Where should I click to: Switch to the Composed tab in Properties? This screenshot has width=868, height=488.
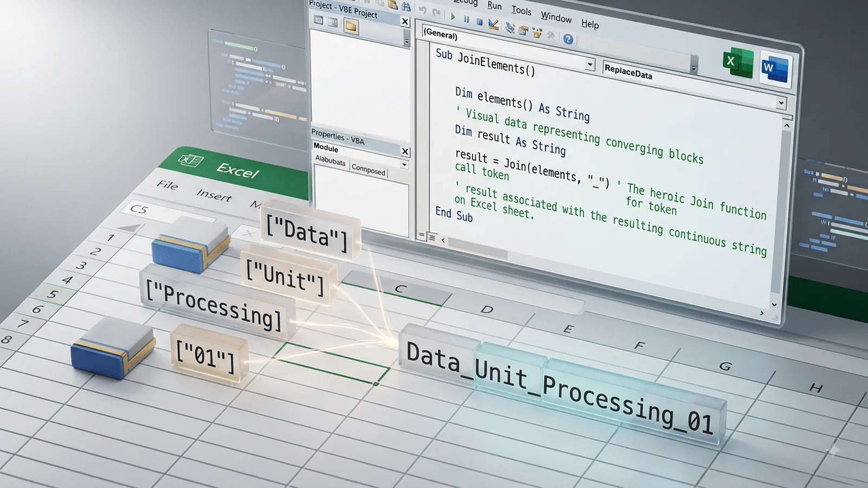[x=368, y=169]
